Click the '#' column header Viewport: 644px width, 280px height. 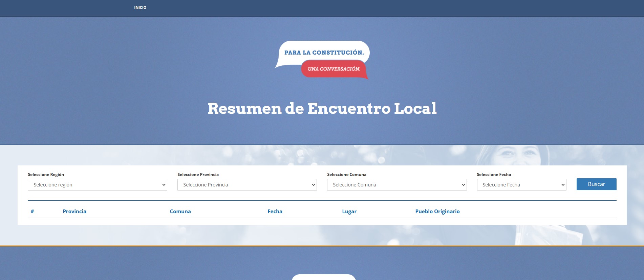(x=32, y=212)
